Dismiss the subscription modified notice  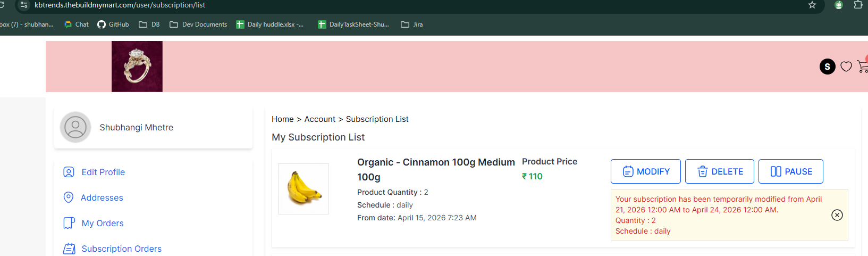click(x=837, y=215)
